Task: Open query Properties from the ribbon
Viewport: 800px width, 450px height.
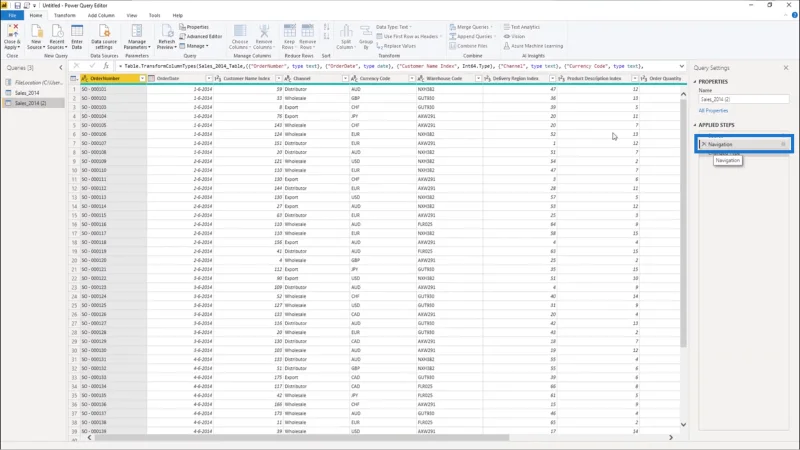Action: (194, 27)
